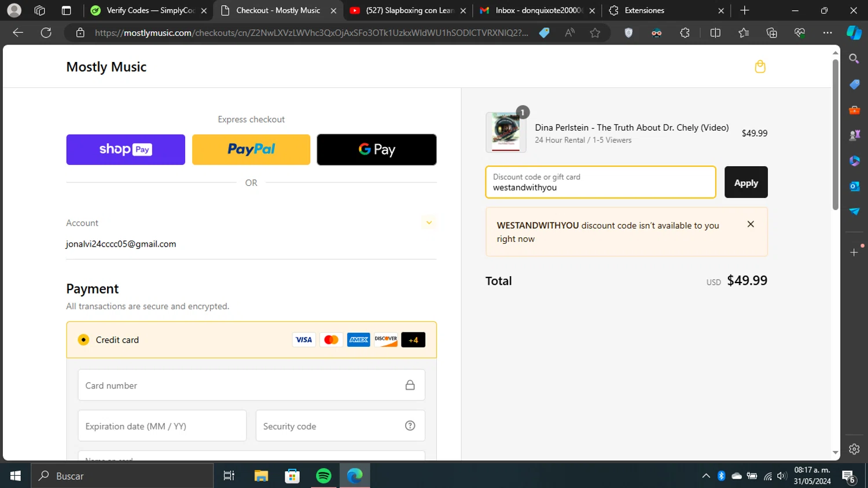Show hidden system tray icons
The width and height of the screenshot is (868, 488).
point(706,476)
